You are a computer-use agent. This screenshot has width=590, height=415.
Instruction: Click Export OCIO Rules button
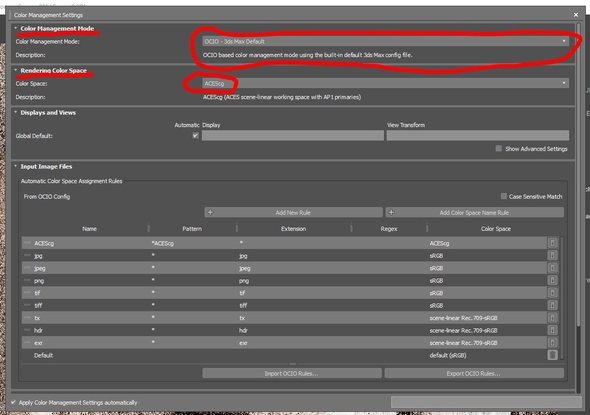coord(474,373)
